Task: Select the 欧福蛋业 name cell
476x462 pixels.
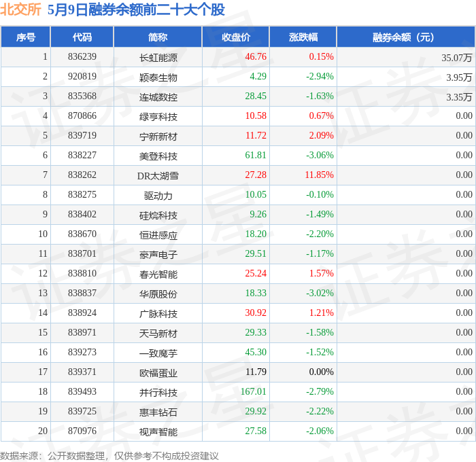Action: [158, 373]
